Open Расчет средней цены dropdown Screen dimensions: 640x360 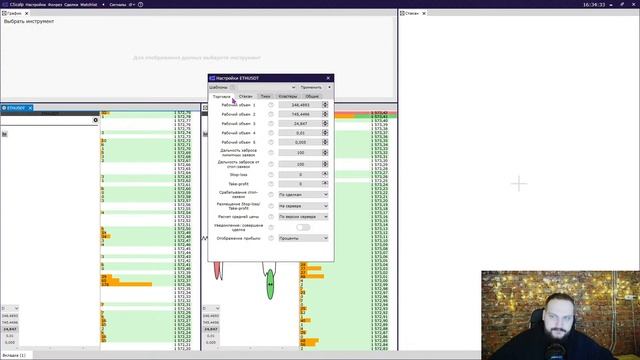(x=303, y=217)
